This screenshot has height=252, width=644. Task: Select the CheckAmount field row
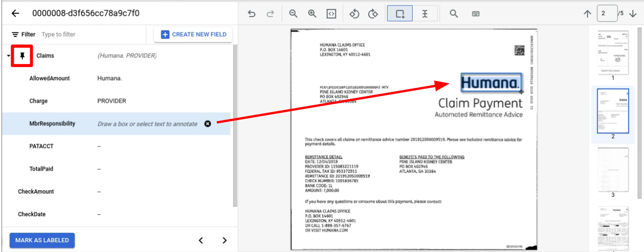(x=116, y=192)
